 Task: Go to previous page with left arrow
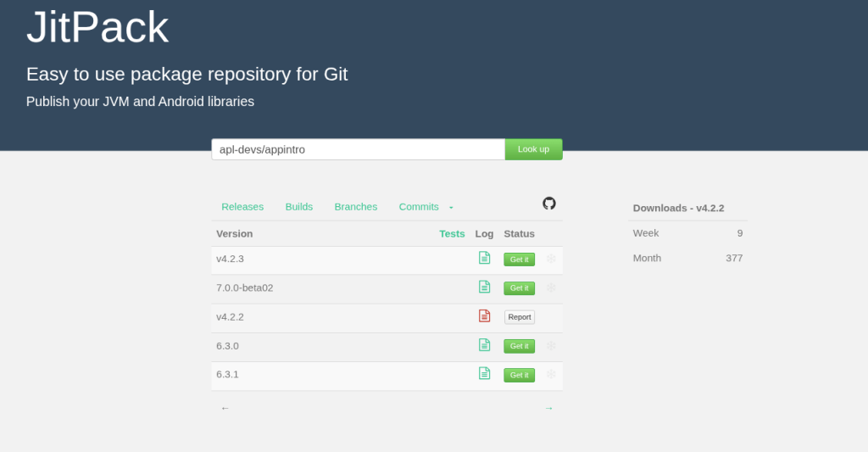pos(225,408)
